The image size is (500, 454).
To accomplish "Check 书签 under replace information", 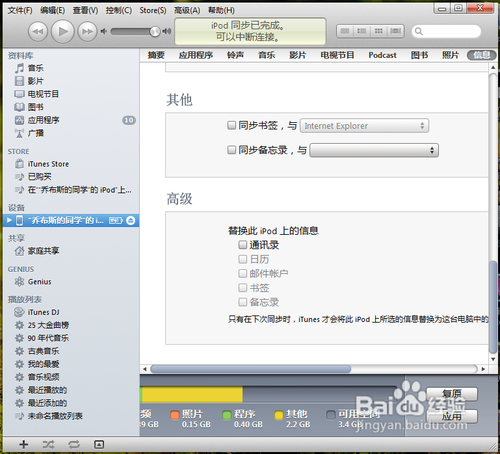I will (x=243, y=288).
